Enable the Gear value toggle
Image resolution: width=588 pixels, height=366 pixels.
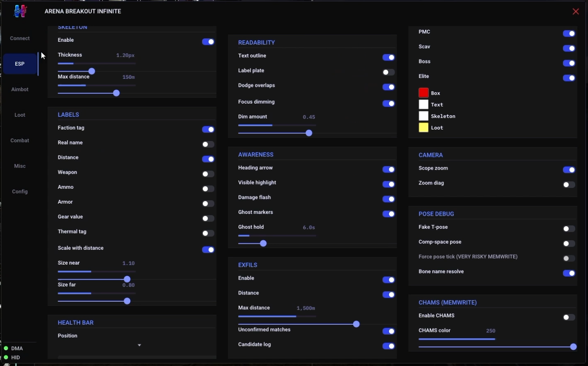(208, 219)
